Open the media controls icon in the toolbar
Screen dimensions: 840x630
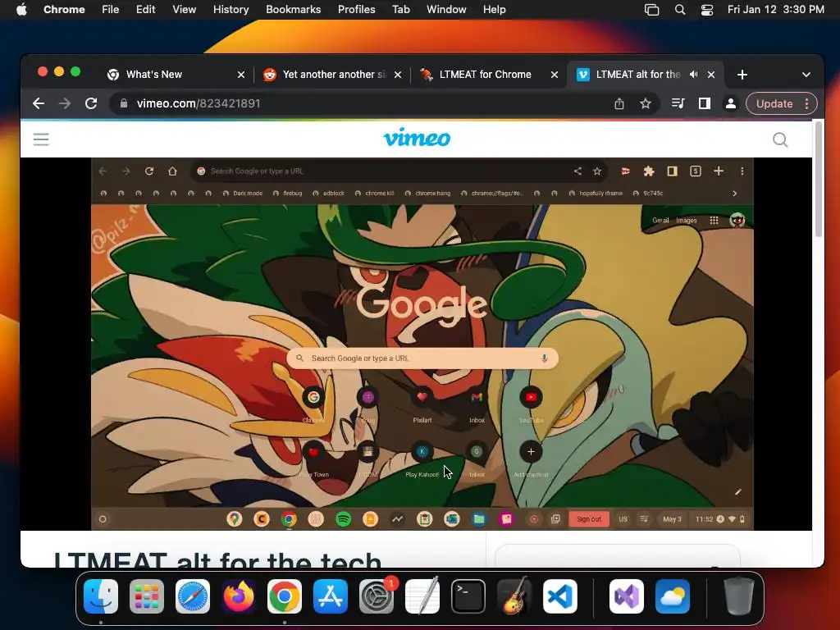pyautogui.click(x=678, y=103)
